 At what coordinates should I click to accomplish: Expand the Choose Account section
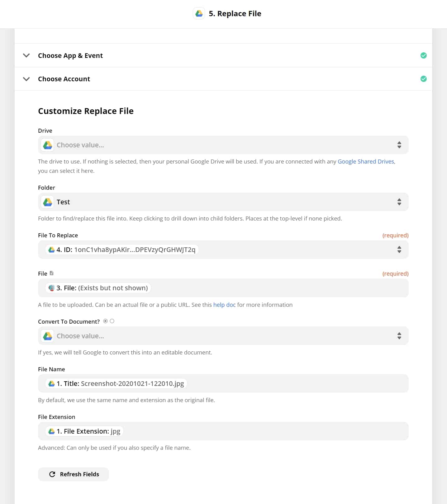pyautogui.click(x=26, y=79)
